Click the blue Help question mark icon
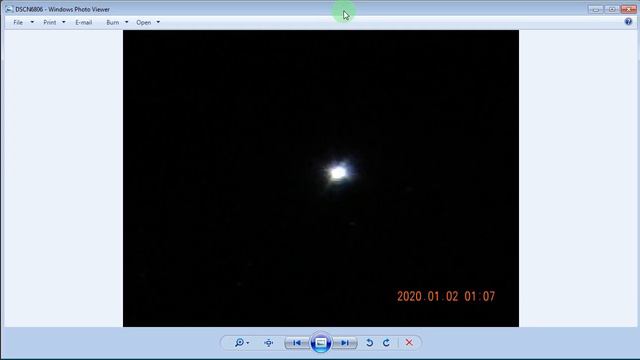Screen dimensions: 640x360 tap(628, 22)
